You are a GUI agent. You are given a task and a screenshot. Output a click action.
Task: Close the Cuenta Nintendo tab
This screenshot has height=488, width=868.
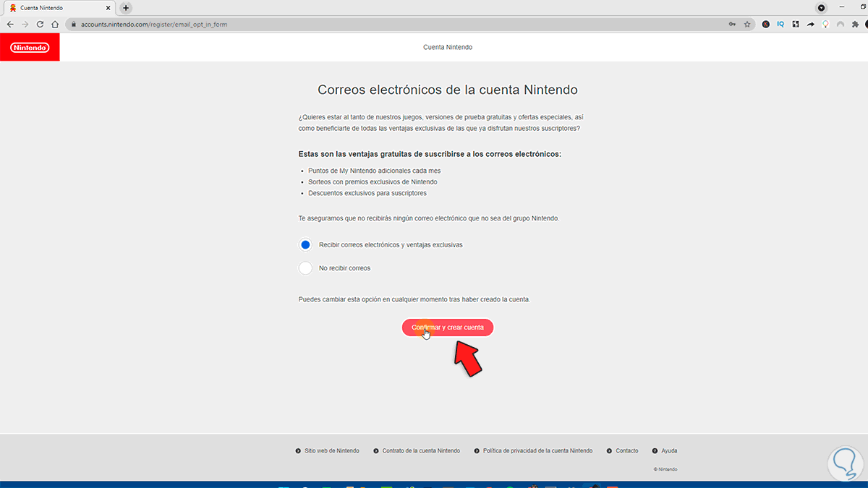click(108, 8)
